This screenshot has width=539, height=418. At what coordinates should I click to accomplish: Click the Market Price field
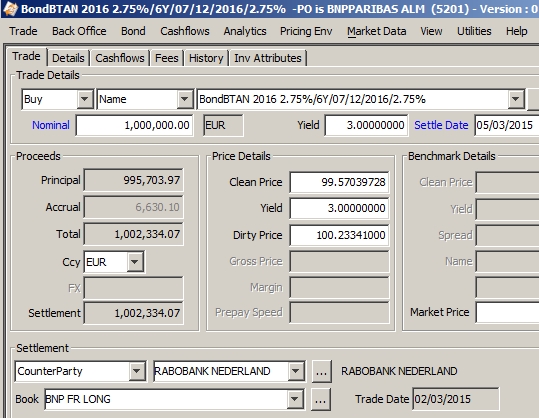[507, 312]
